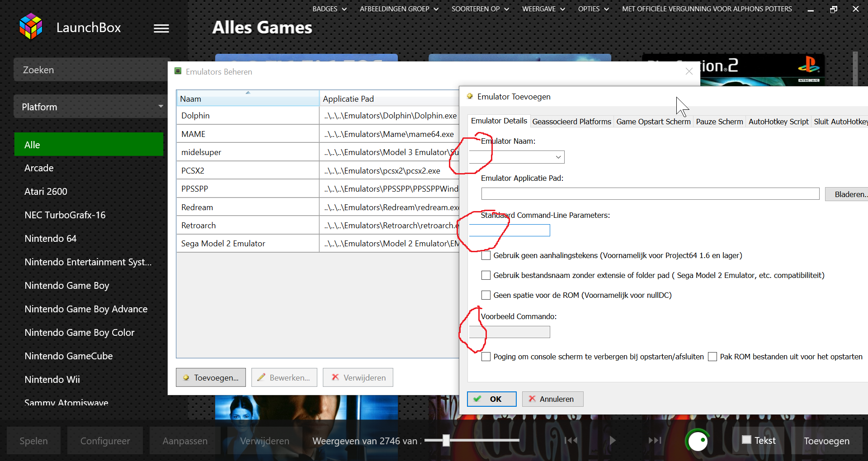Screen dimensions: 868x461
Task: Open AFBEELDINGEN GROEP dropdown menu
Action: pyautogui.click(x=399, y=9)
